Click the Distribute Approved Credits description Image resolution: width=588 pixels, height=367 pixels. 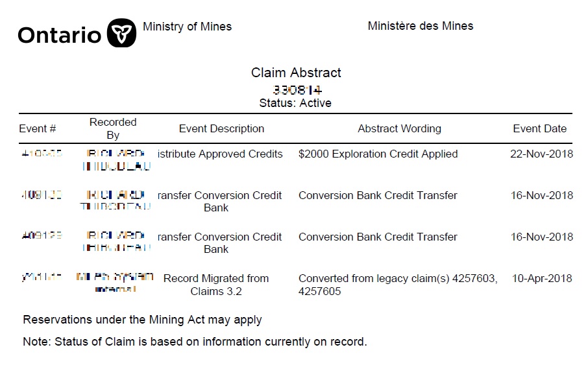(220, 154)
